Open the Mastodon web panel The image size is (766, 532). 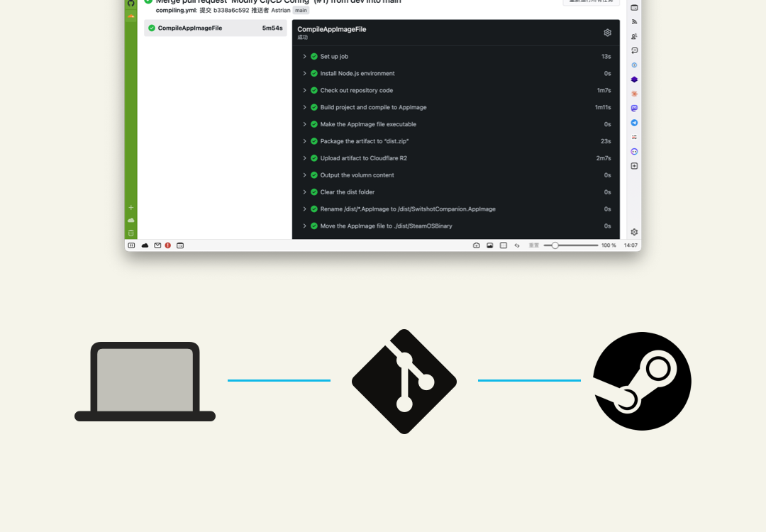[634, 108]
